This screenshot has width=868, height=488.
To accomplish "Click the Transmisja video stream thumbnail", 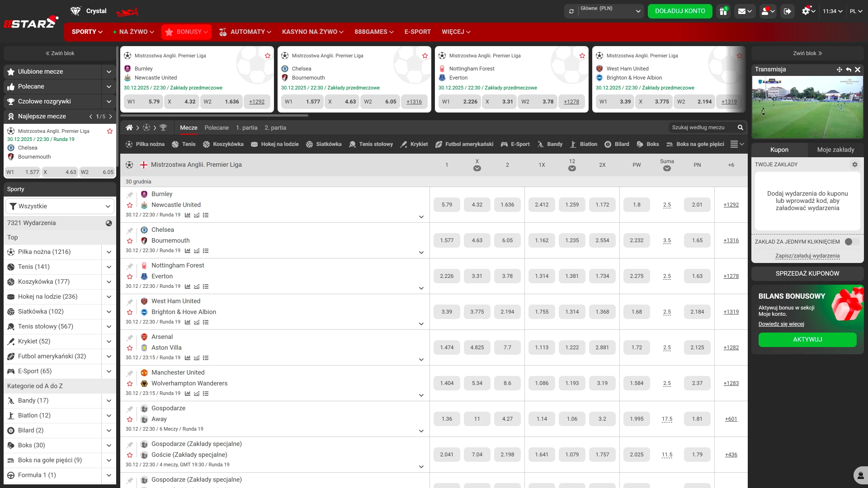I will [x=807, y=107].
